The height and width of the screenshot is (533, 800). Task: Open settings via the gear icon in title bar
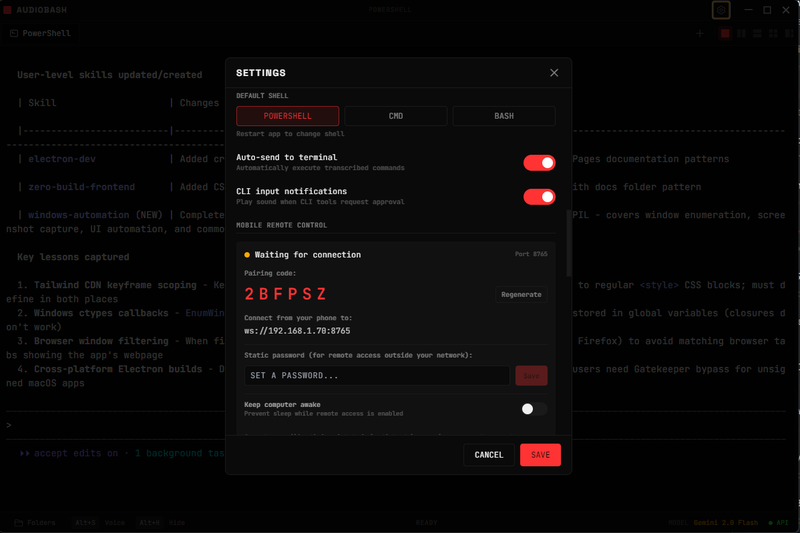pyautogui.click(x=721, y=10)
